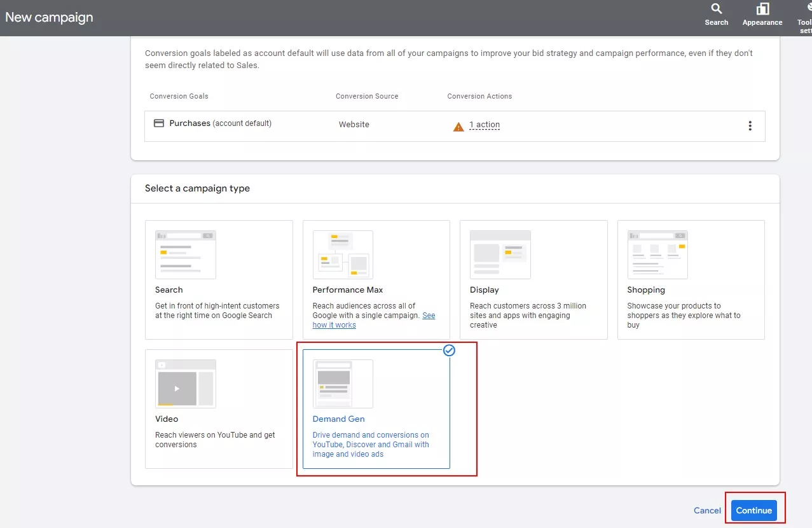Select the Display campaign type card

pyautogui.click(x=533, y=280)
